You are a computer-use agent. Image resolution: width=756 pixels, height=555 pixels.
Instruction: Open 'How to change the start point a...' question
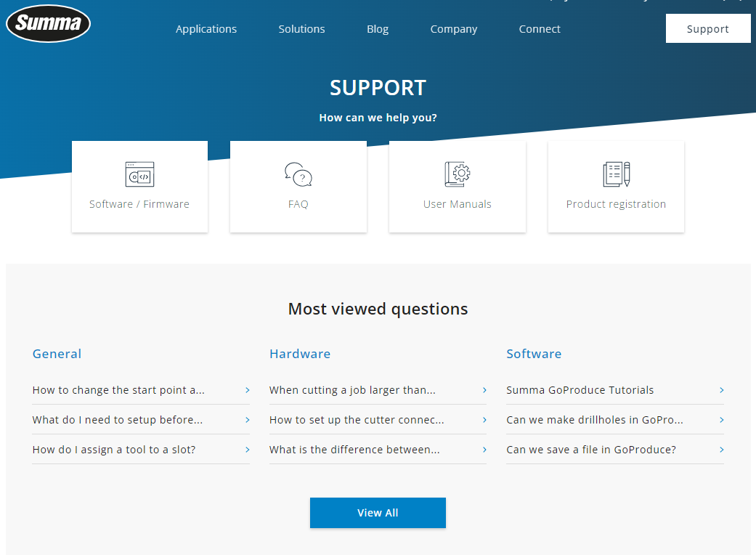(x=141, y=390)
